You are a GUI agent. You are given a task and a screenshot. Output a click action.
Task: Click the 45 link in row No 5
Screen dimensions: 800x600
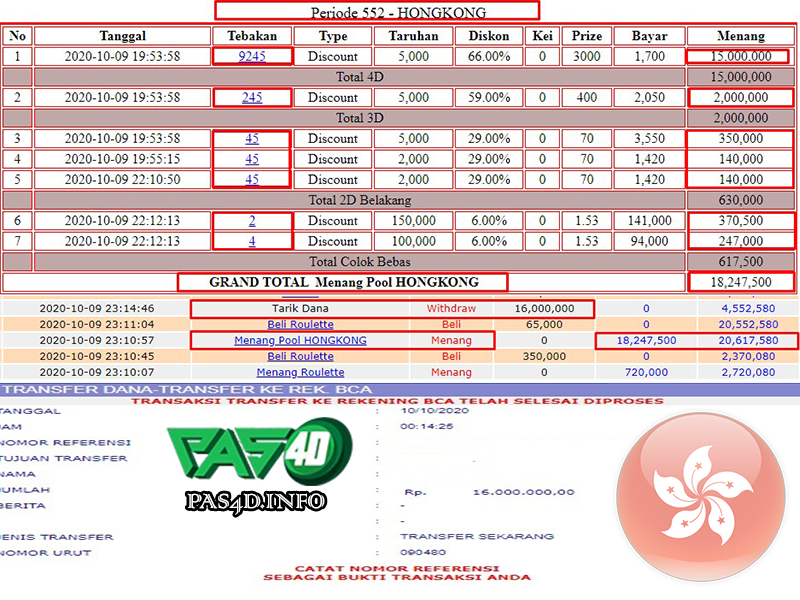[x=252, y=180]
